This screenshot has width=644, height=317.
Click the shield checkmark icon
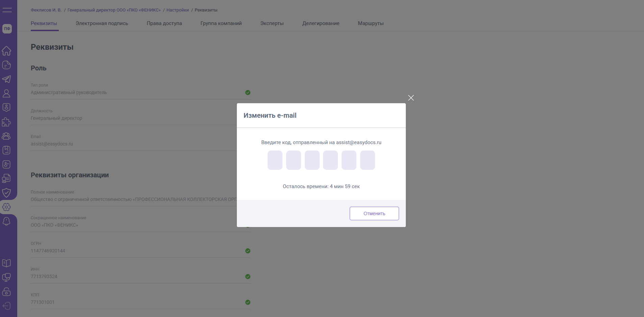click(x=6, y=193)
